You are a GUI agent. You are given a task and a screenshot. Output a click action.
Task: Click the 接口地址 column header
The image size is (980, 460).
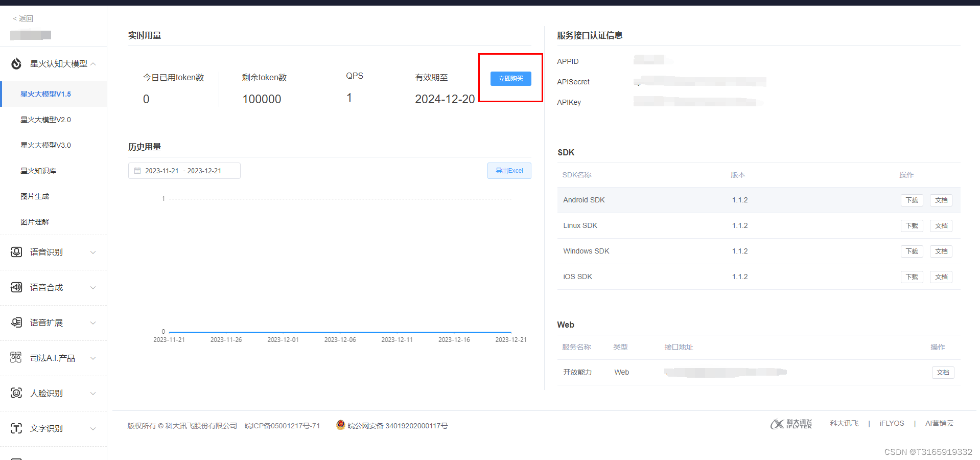pyautogui.click(x=679, y=347)
